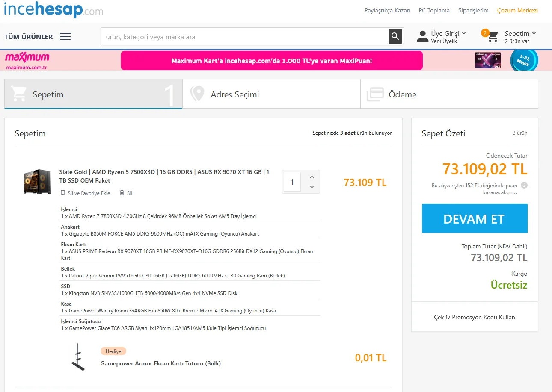Click the incehesap.com logo

(53, 9)
